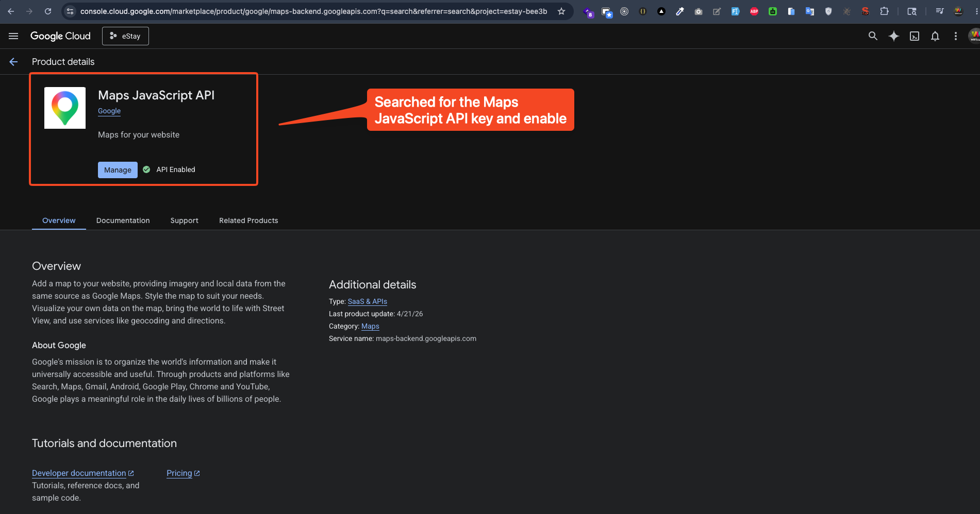Open the red SEO extension icon

click(866, 11)
